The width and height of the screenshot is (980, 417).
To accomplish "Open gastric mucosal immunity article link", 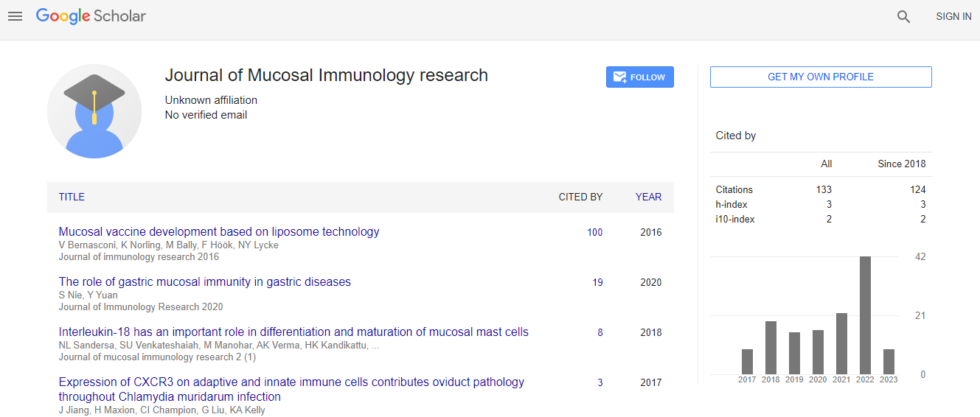I will [x=204, y=281].
